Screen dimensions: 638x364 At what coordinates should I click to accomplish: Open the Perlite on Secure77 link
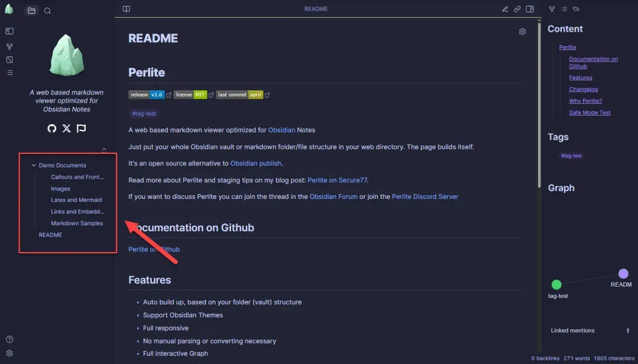pos(338,180)
